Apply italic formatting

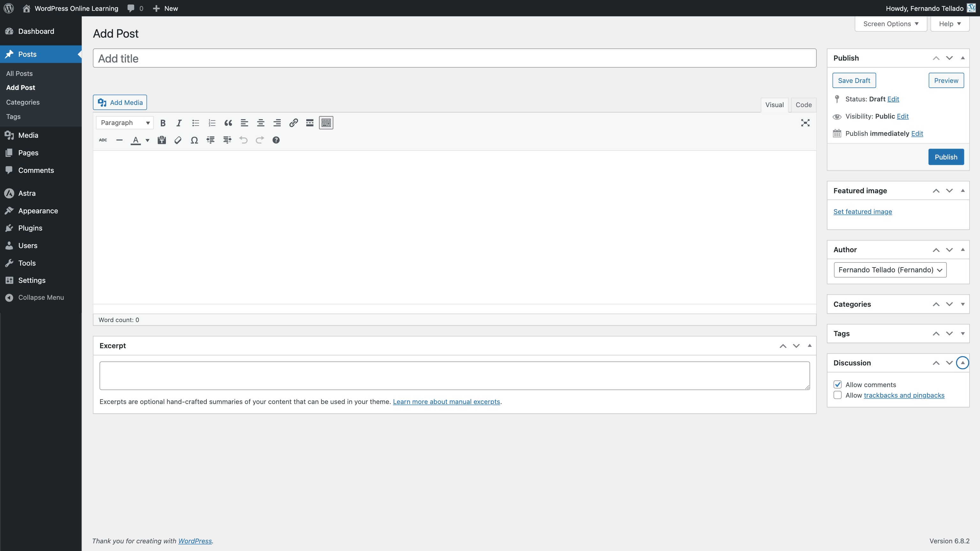(179, 122)
